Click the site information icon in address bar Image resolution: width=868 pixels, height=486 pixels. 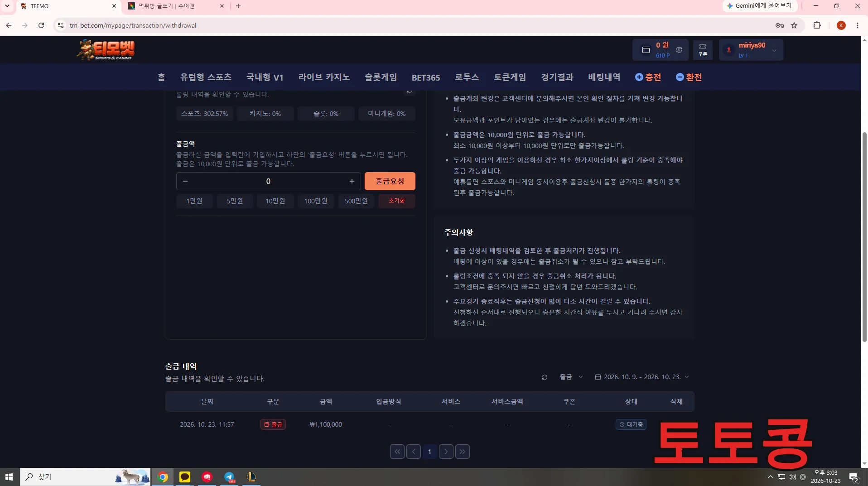pyautogui.click(x=60, y=25)
